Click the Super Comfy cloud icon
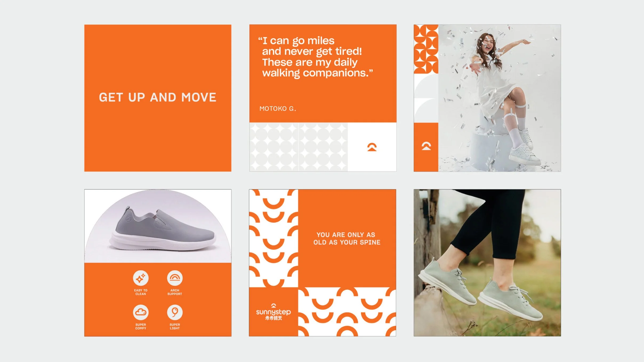The height and width of the screenshot is (362, 644). click(140, 312)
